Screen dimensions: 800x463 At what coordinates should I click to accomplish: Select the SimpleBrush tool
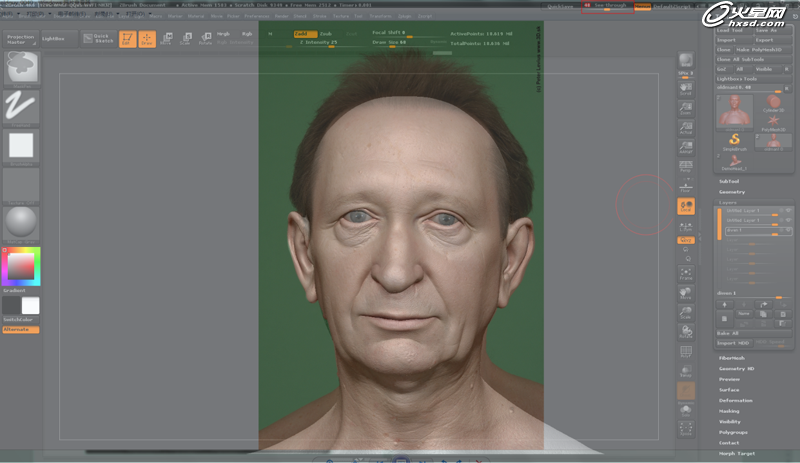[735, 141]
